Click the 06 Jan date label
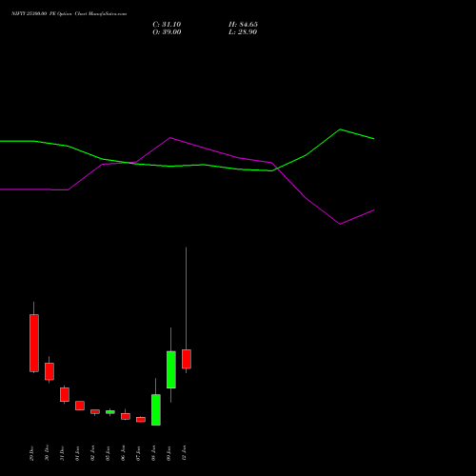The width and height of the screenshot is (476, 476). pos(123,453)
